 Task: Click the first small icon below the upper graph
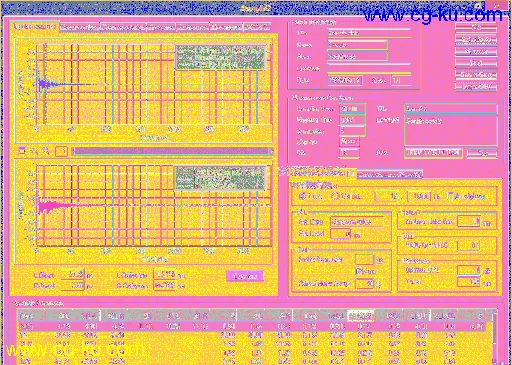[x=22, y=151]
